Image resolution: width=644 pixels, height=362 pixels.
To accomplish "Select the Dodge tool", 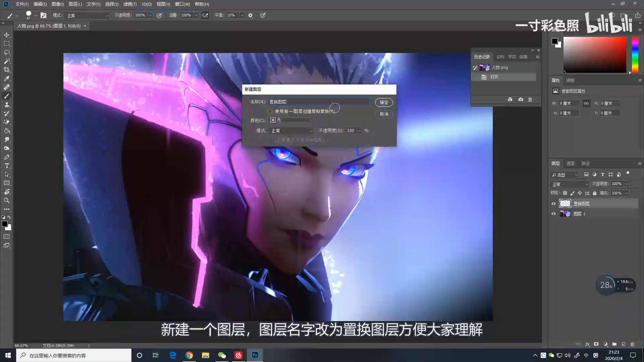I will click(7, 148).
